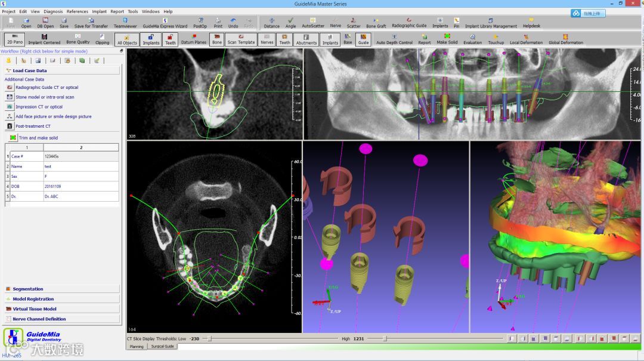Image resolution: width=644 pixels, height=361 pixels.
Task: Open the Diagnosis menu
Action: (x=53, y=11)
